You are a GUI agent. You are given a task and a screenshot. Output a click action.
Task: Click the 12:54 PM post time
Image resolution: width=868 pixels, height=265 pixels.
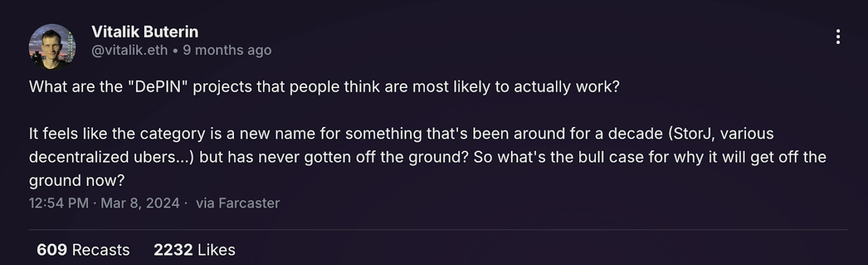[x=59, y=203]
